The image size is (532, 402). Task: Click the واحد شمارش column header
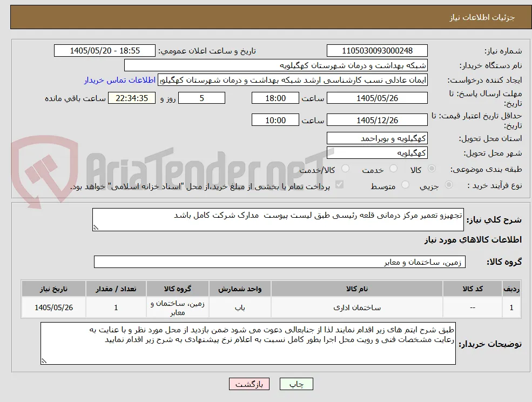[x=240, y=289]
